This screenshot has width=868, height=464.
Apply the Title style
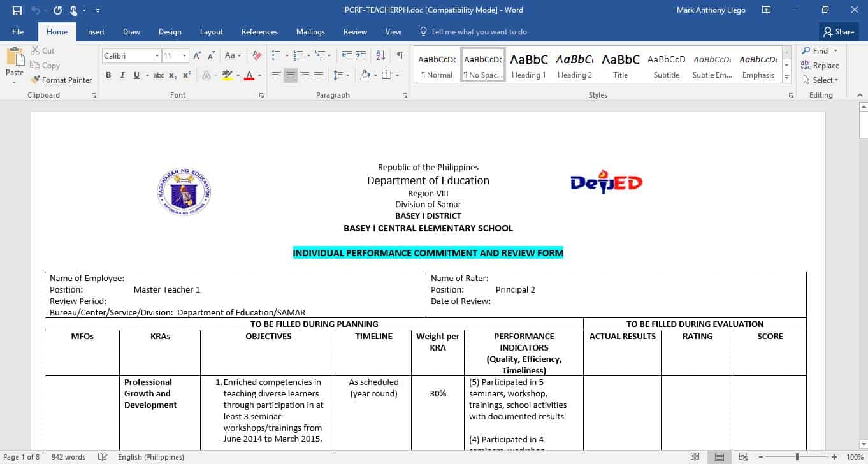pyautogui.click(x=620, y=66)
